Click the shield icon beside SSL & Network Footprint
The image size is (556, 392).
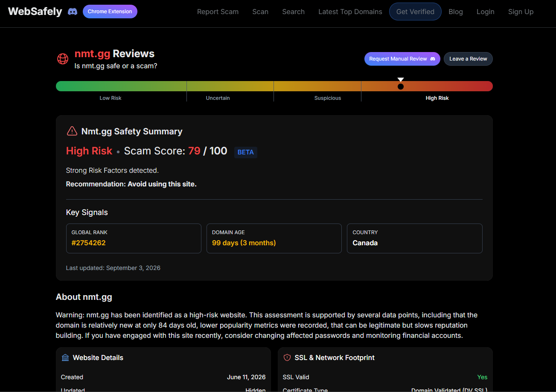[x=287, y=357]
